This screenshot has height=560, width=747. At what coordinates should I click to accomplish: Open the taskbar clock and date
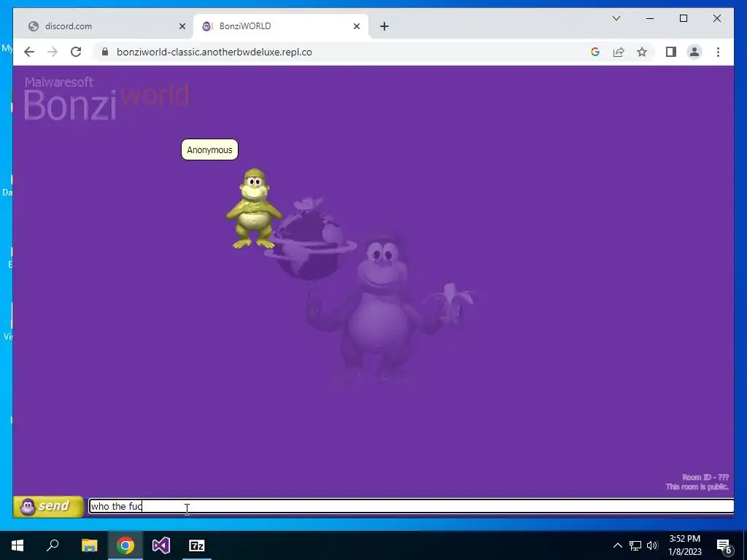[x=685, y=545]
